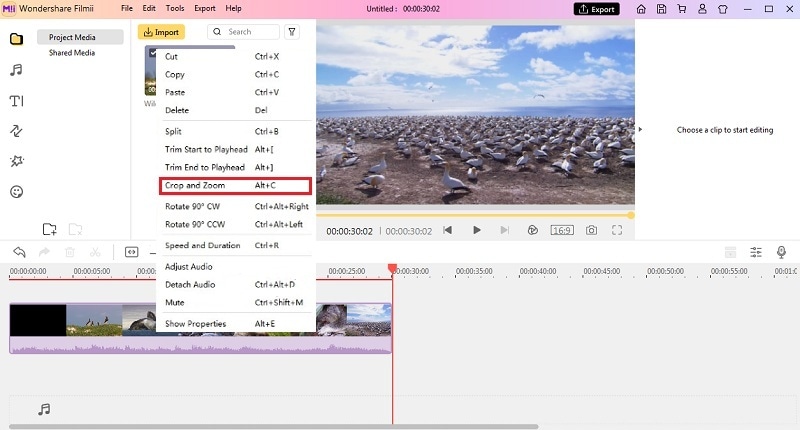This screenshot has width=800, height=430.
Task: Open the Effects star icon
Action: point(16,161)
